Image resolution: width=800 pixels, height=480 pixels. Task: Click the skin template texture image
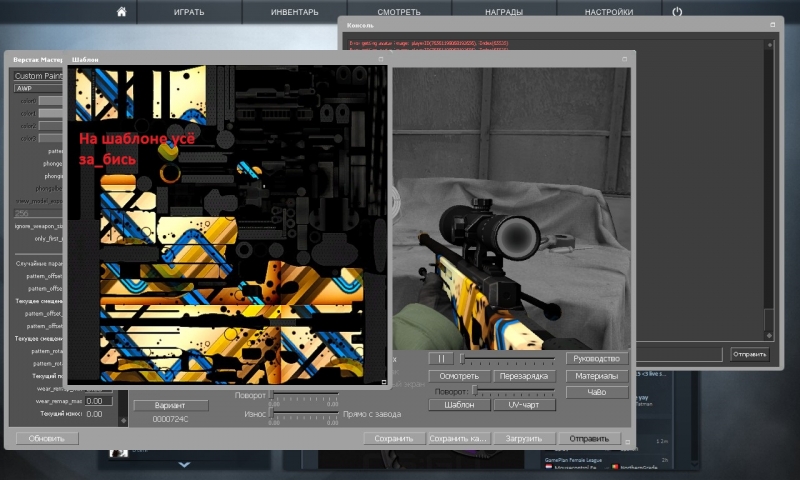coord(228,224)
